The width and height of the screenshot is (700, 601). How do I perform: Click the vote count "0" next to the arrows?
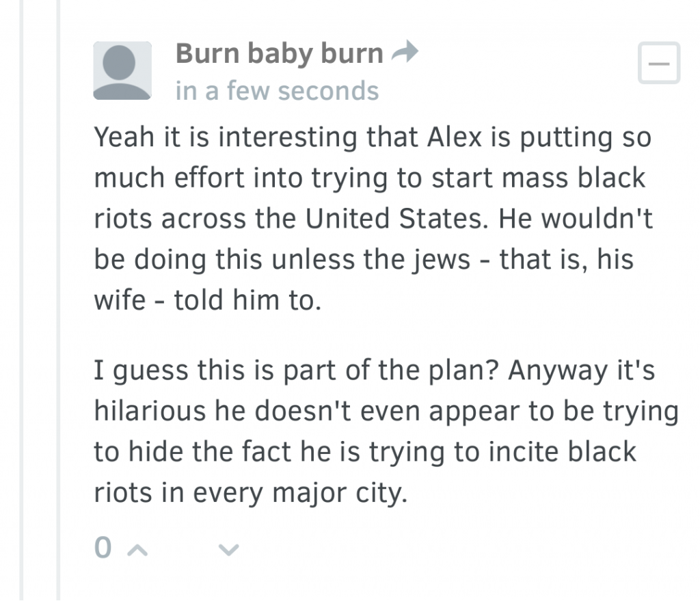[x=103, y=547]
